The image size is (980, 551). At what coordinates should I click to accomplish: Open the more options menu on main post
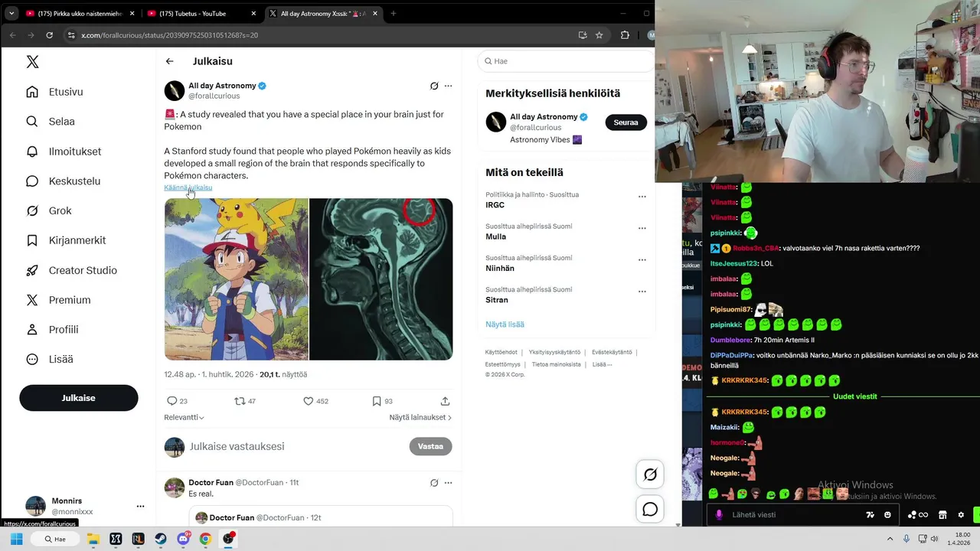click(449, 86)
